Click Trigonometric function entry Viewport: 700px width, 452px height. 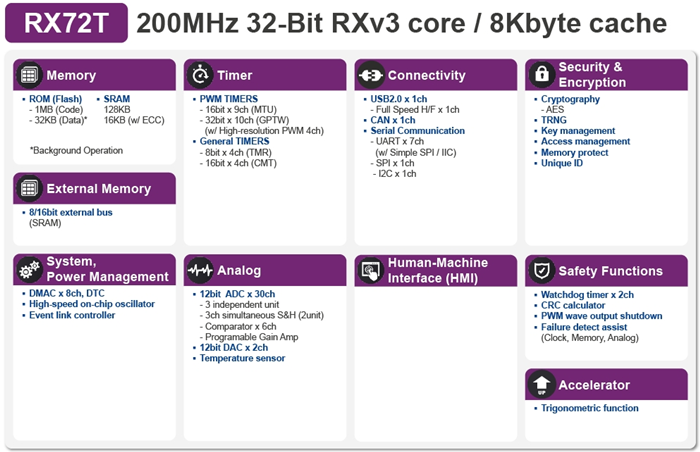point(589,408)
